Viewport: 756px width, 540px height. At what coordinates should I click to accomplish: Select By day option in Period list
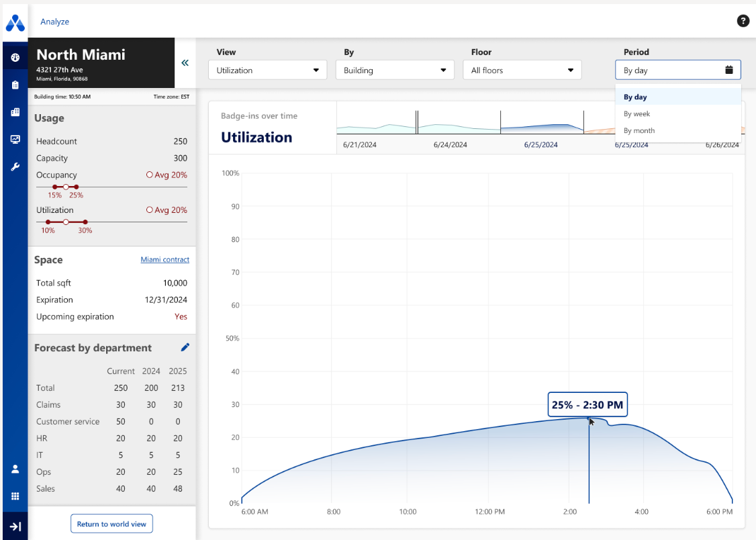[678, 97]
